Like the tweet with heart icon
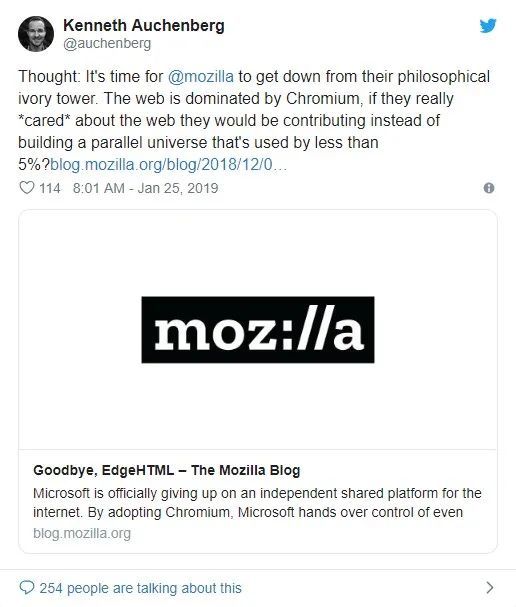 coord(27,188)
